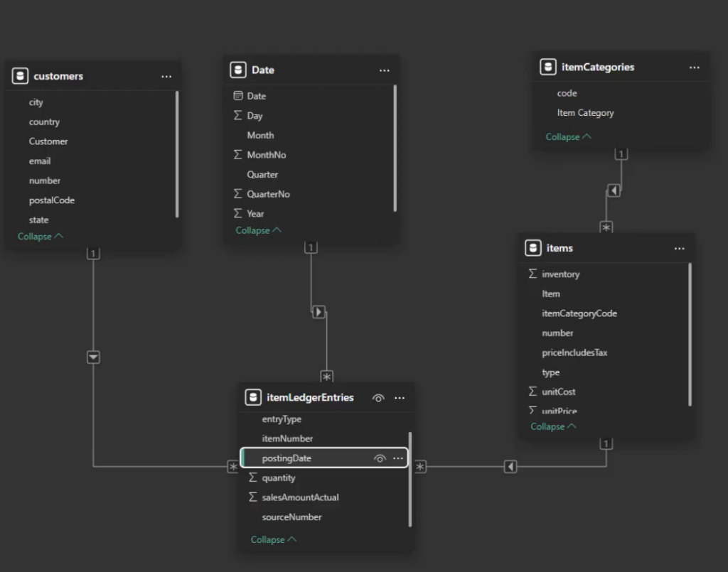This screenshot has width=728, height=572.
Task: Click the items table field scrollbar
Action: [690, 335]
